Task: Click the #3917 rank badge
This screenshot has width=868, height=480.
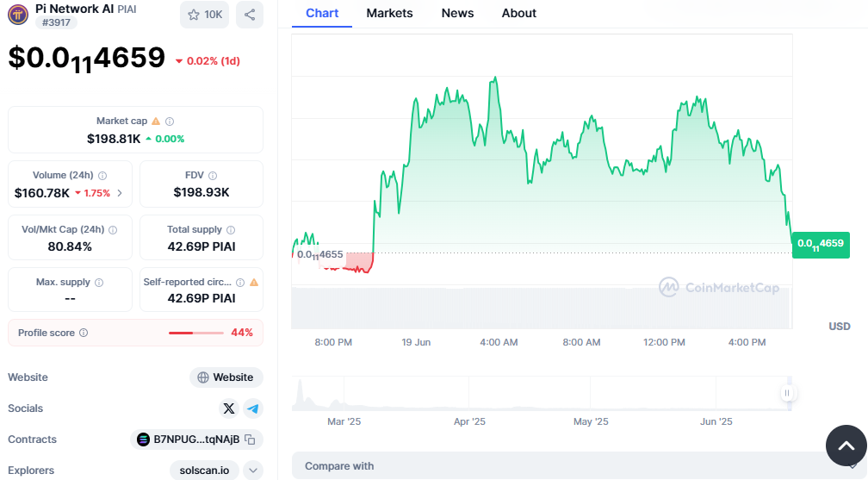Action: [57, 22]
